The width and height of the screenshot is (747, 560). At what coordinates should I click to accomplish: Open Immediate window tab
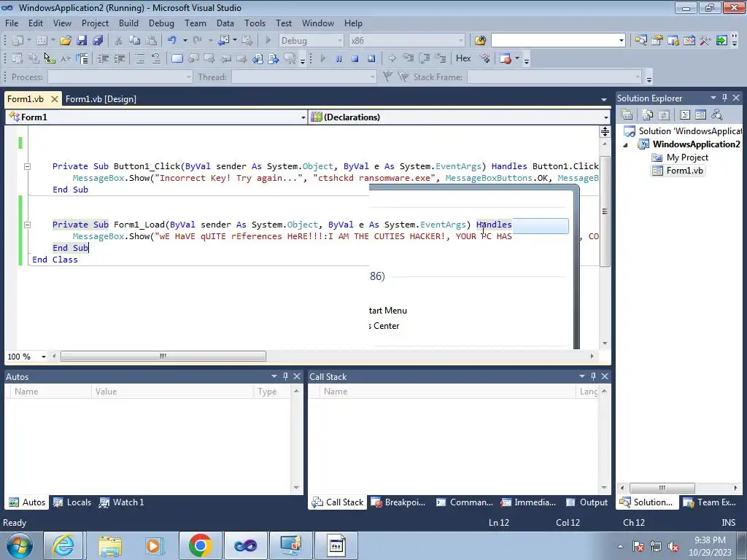tap(528, 502)
